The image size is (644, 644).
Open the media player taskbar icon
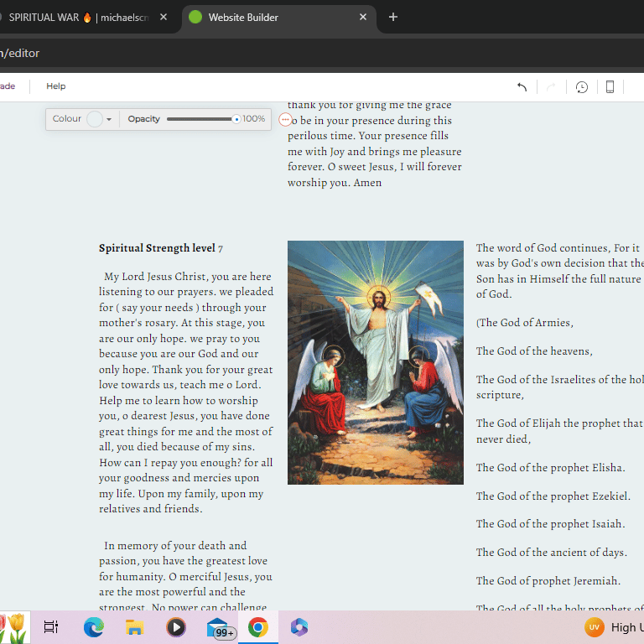(176, 627)
